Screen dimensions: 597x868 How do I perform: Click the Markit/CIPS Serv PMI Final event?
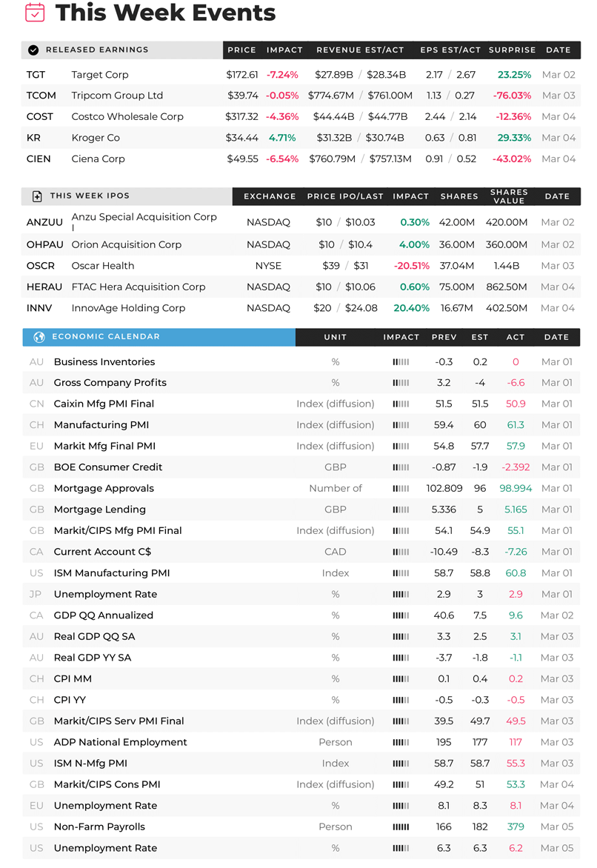click(x=119, y=721)
